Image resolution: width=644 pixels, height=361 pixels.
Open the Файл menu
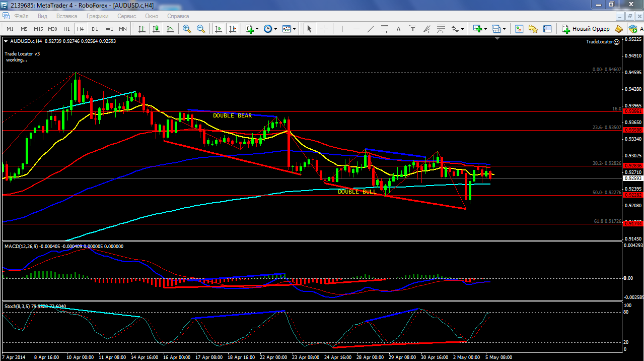coord(22,16)
